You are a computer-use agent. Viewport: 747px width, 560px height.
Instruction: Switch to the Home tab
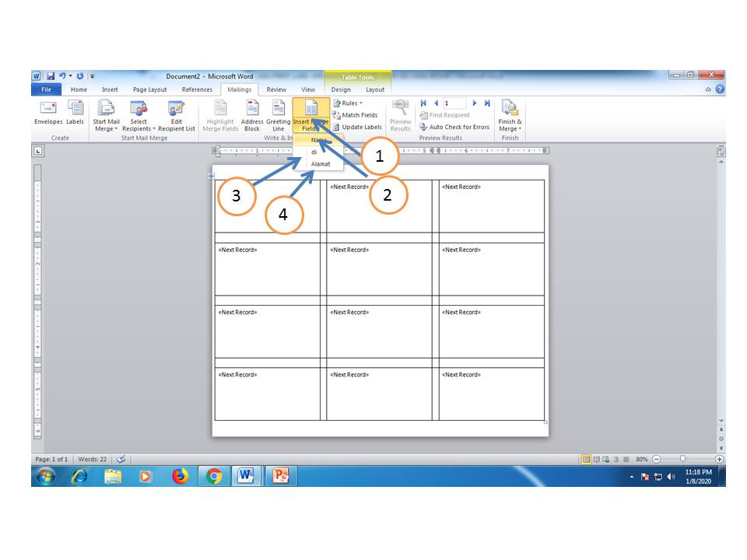click(x=79, y=89)
